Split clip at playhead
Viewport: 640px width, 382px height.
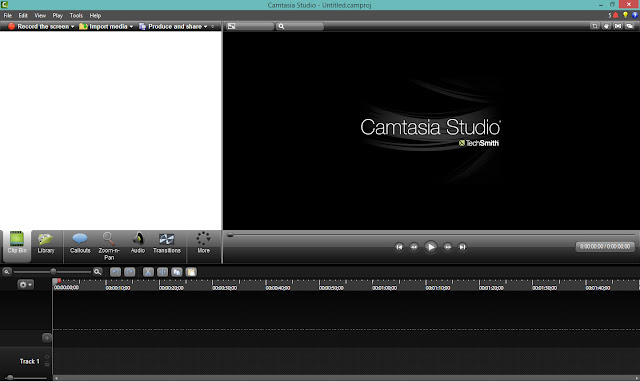[162, 272]
